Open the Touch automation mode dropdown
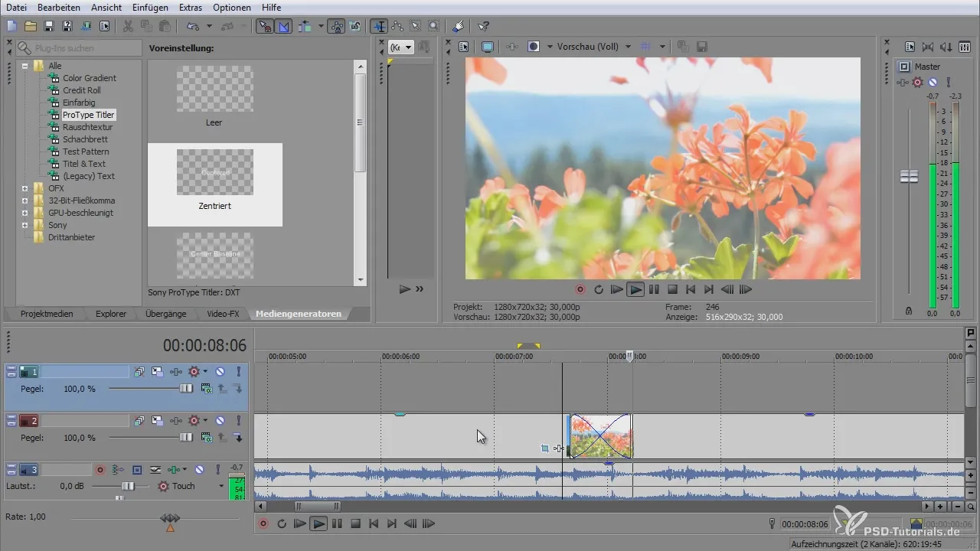Image resolution: width=980 pixels, height=551 pixels. pos(221,486)
